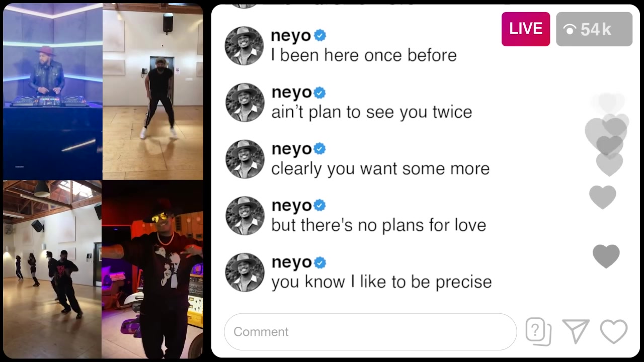Click neyo avatar beside "I been here once before"

pyautogui.click(x=245, y=46)
